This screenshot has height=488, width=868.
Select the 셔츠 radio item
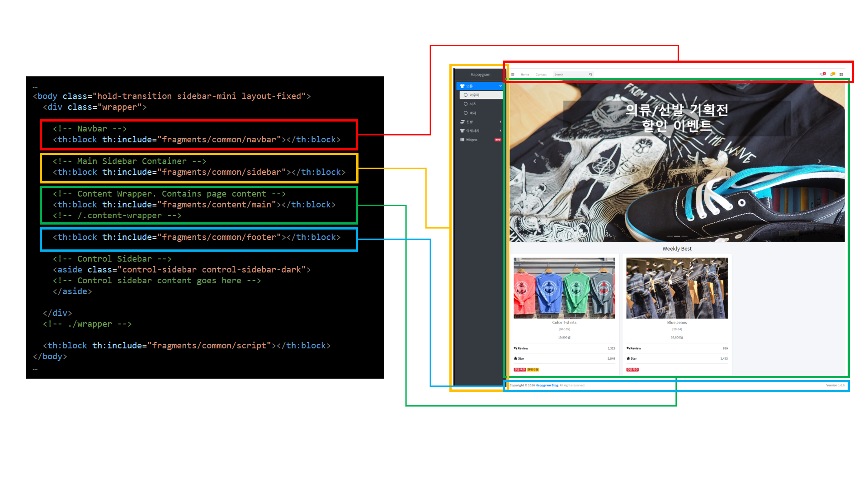(x=466, y=104)
